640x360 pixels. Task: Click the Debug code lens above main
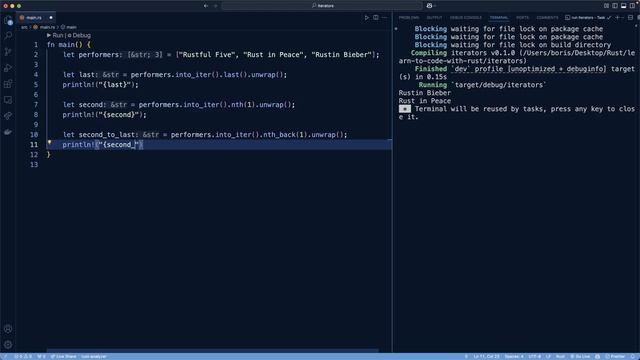click(79, 36)
